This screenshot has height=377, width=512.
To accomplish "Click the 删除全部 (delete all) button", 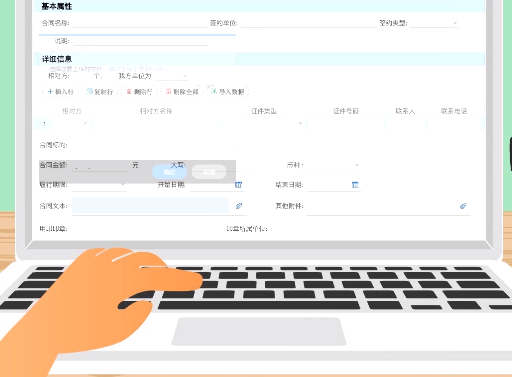I will (x=182, y=91).
